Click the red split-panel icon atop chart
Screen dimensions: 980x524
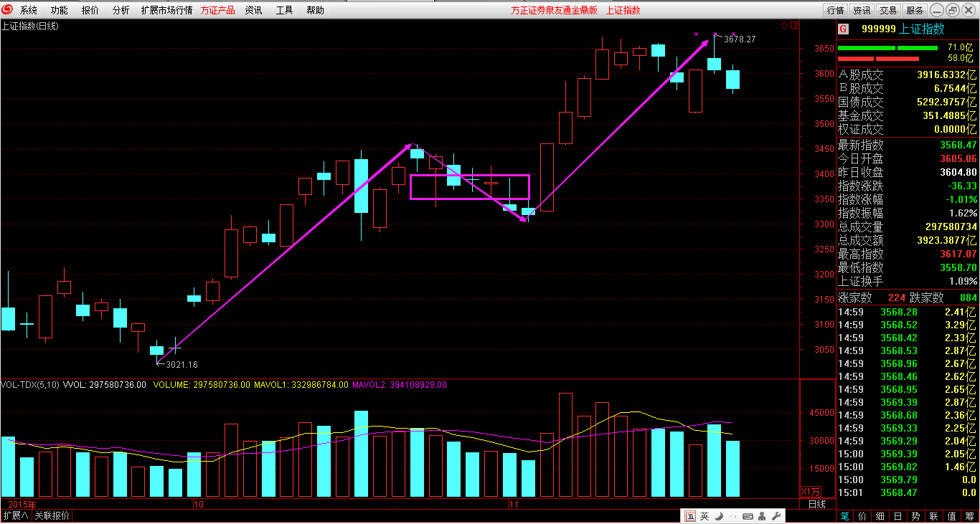coord(793,25)
